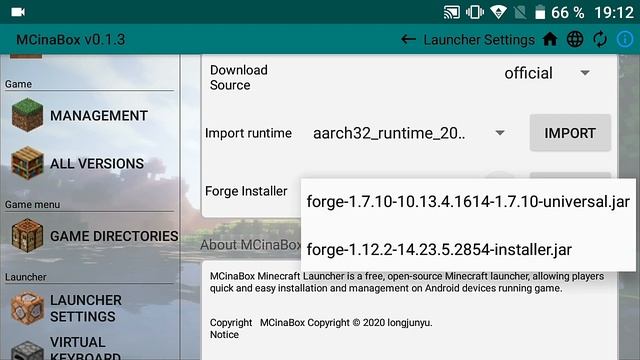
Task: Click the command block Launcher Settings icon
Action: click(x=27, y=308)
